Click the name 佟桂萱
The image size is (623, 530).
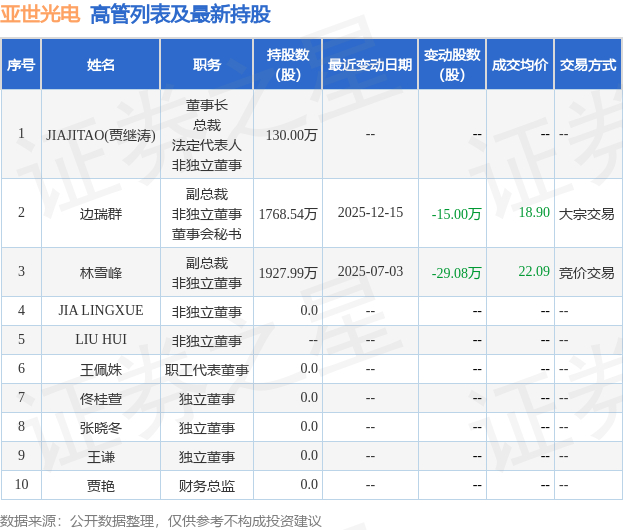[101, 399]
